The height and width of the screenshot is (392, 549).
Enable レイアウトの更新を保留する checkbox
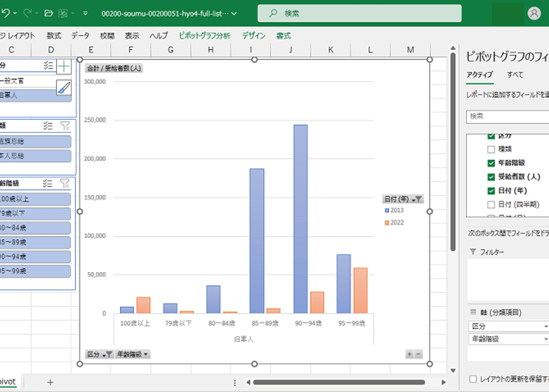click(x=473, y=379)
